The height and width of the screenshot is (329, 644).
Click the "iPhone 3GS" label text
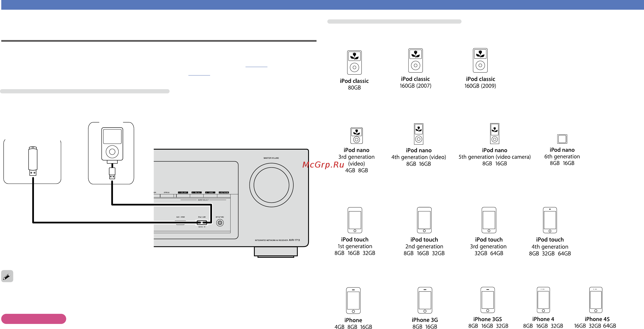[487, 319]
